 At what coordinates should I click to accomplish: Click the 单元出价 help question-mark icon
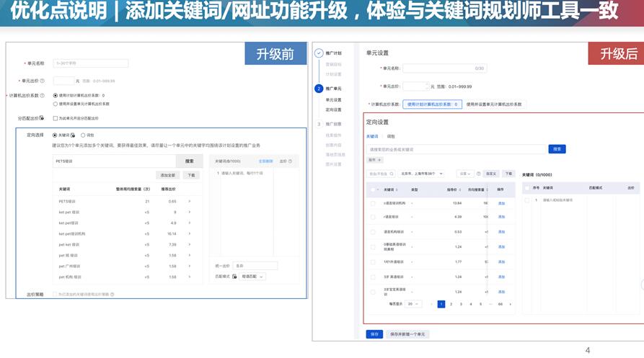[x=42, y=81]
